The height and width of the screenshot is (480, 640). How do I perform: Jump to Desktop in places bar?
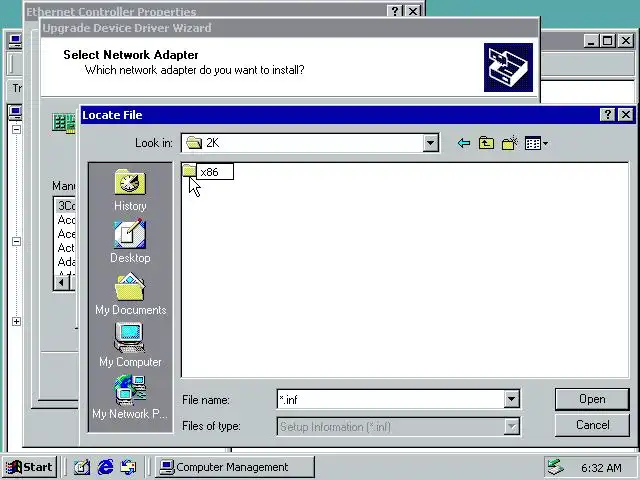pos(130,242)
